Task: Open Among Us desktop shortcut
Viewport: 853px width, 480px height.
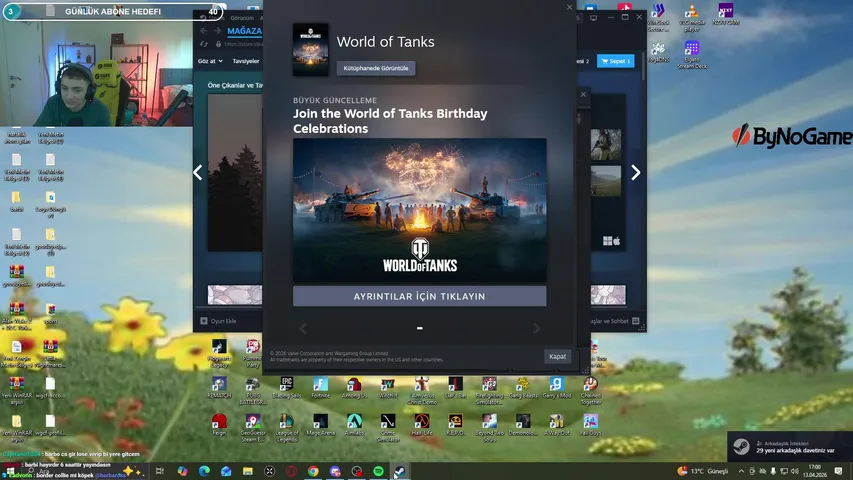Action: point(354,388)
